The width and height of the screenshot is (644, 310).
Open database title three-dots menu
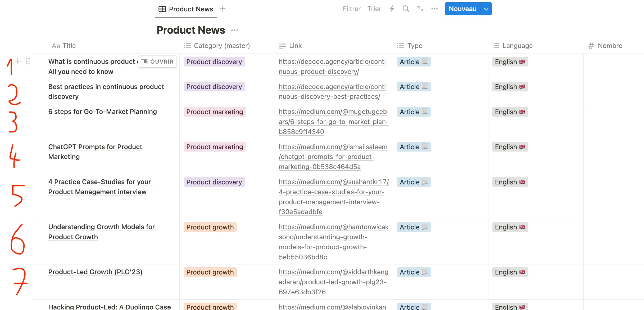[234, 30]
